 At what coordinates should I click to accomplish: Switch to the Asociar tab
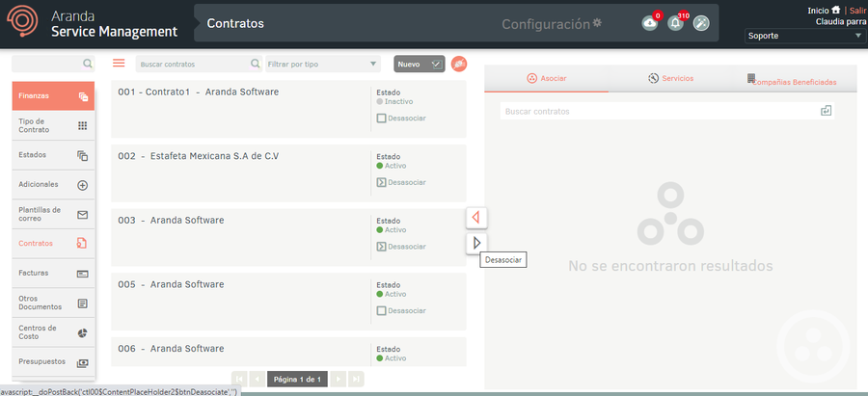tap(547, 79)
